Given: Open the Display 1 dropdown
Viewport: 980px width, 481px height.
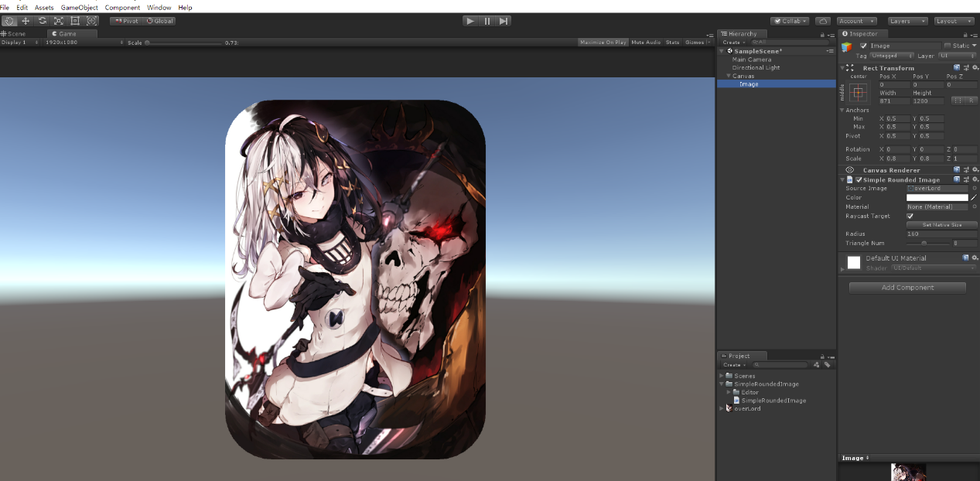Looking at the screenshot, I should (x=20, y=43).
